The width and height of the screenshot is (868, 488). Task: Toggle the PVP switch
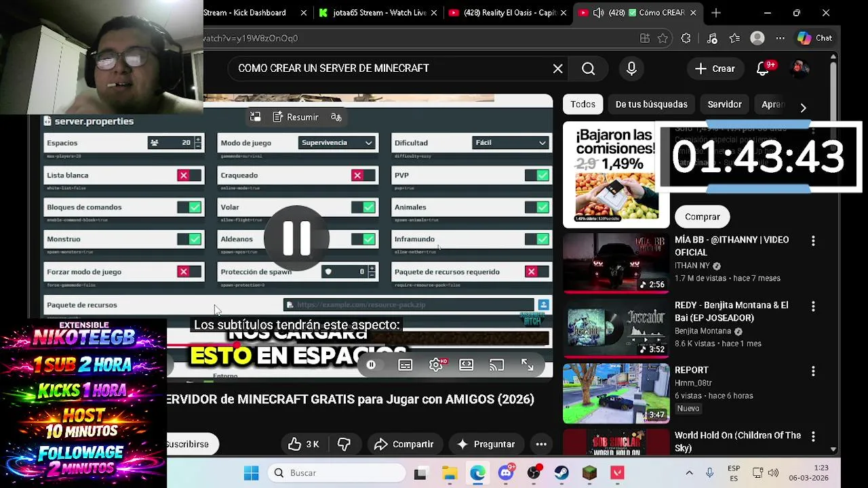[x=537, y=176]
